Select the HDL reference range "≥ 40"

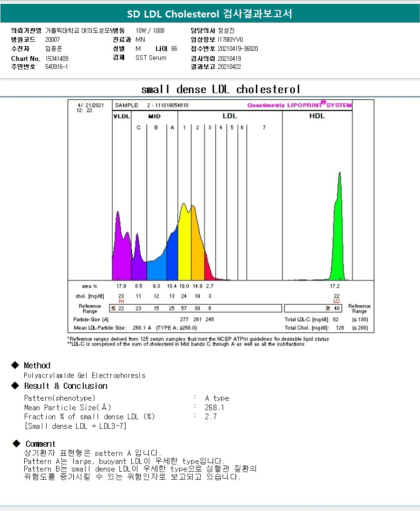pos(332,308)
